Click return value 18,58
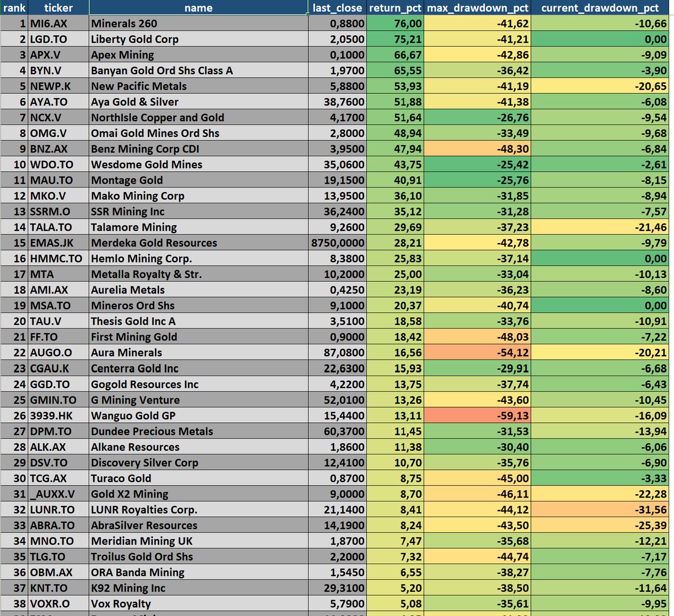 click(x=395, y=322)
